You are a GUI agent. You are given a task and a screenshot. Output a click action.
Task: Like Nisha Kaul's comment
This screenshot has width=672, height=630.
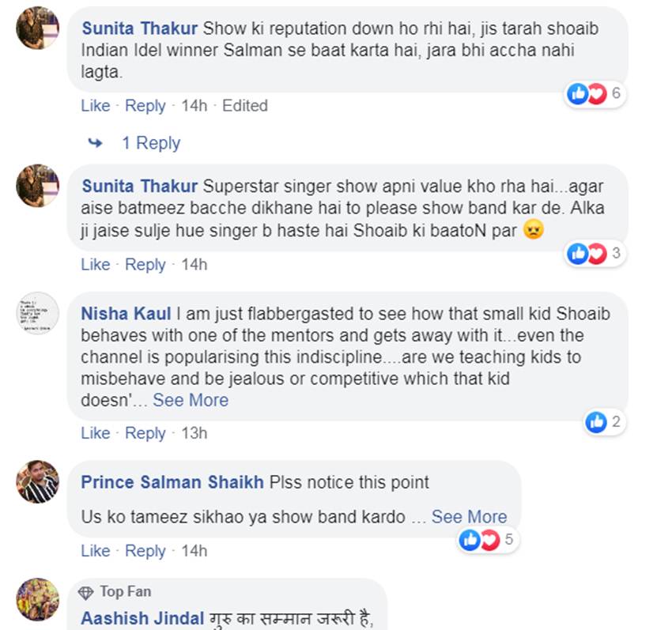tap(96, 433)
